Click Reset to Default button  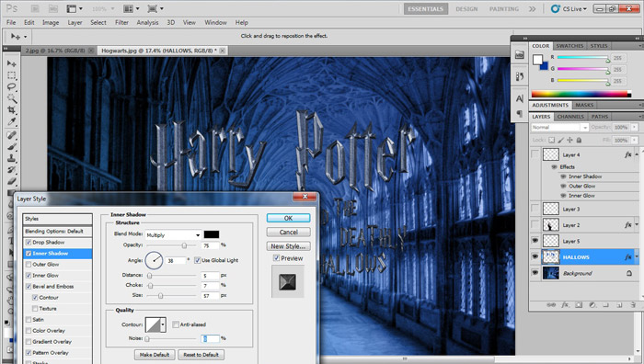coord(201,355)
